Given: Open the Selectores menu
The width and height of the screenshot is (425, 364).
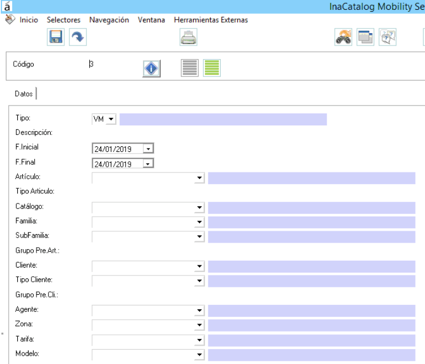Looking at the screenshot, I should tap(63, 20).
